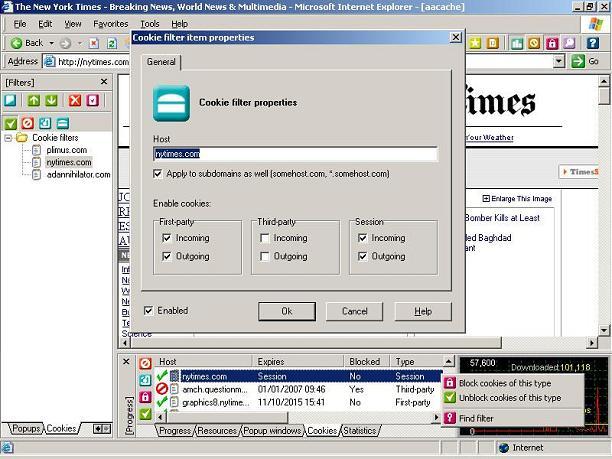Screen dimensions: 612x459
Task: Click the Refresh page icon in toolbar
Action: click(112, 43)
